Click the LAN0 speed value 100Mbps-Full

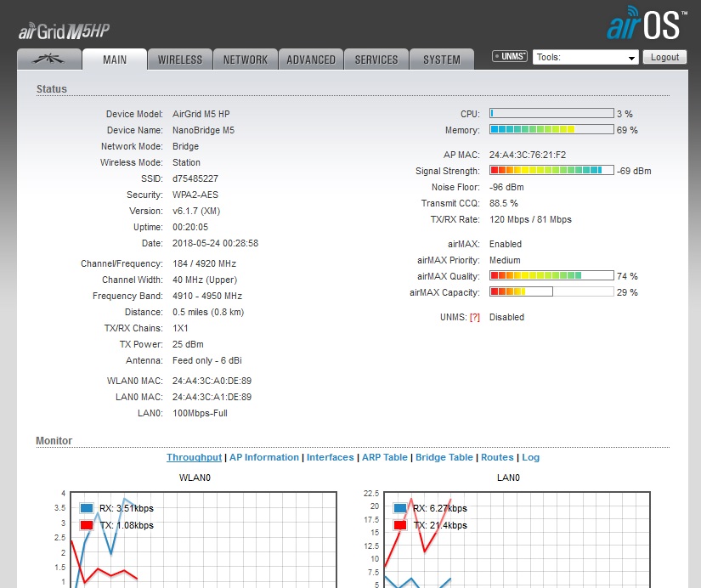(200, 413)
